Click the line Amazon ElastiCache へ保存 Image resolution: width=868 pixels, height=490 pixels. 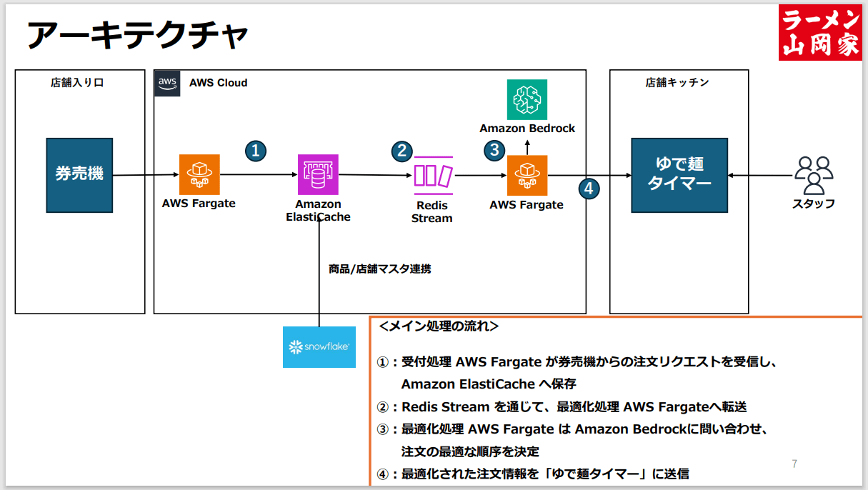pyautogui.click(x=489, y=384)
